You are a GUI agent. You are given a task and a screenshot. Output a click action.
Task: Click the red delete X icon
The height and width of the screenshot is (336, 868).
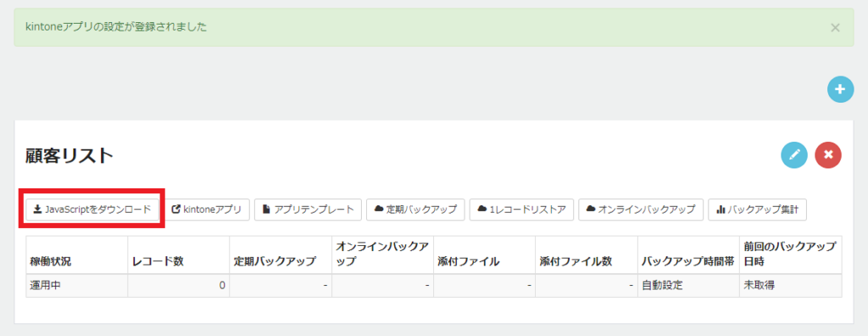pyautogui.click(x=828, y=154)
